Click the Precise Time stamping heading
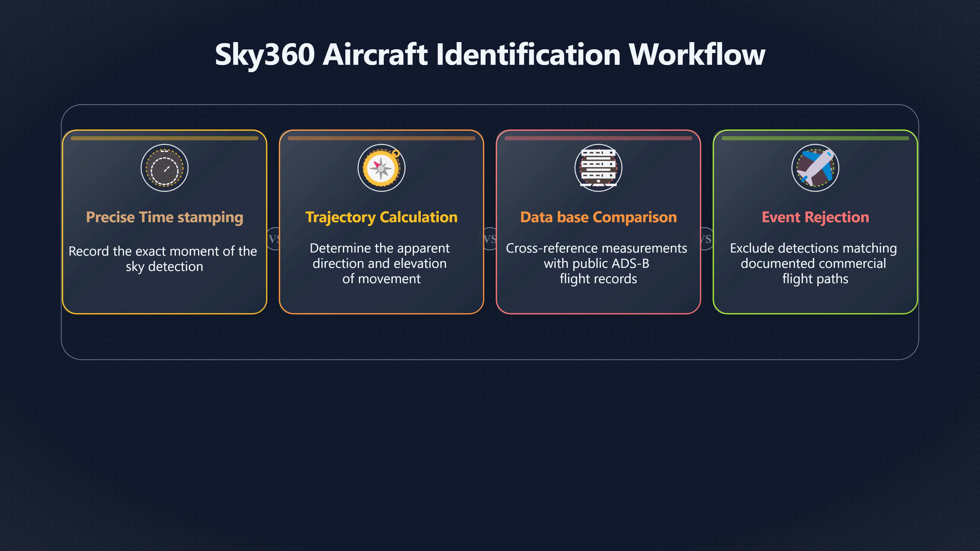 click(x=164, y=217)
